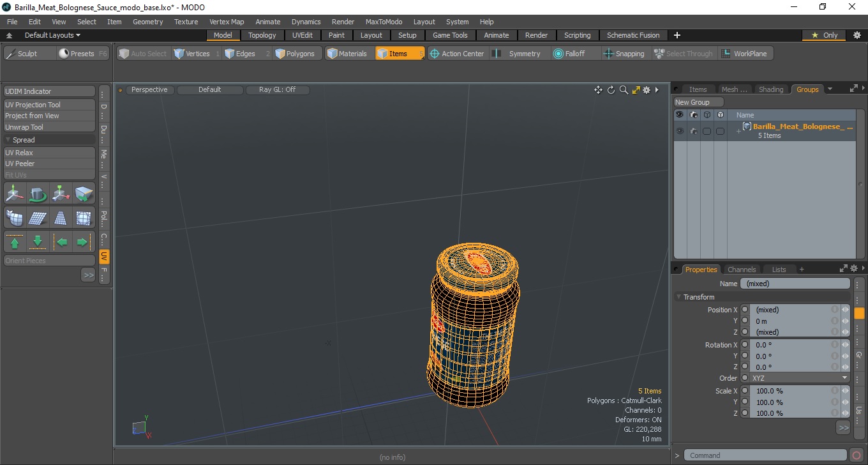Image resolution: width=868 pixels, height=465 pixels.
Task: Toggle Snapping
Action: click(x=625, y=54)
